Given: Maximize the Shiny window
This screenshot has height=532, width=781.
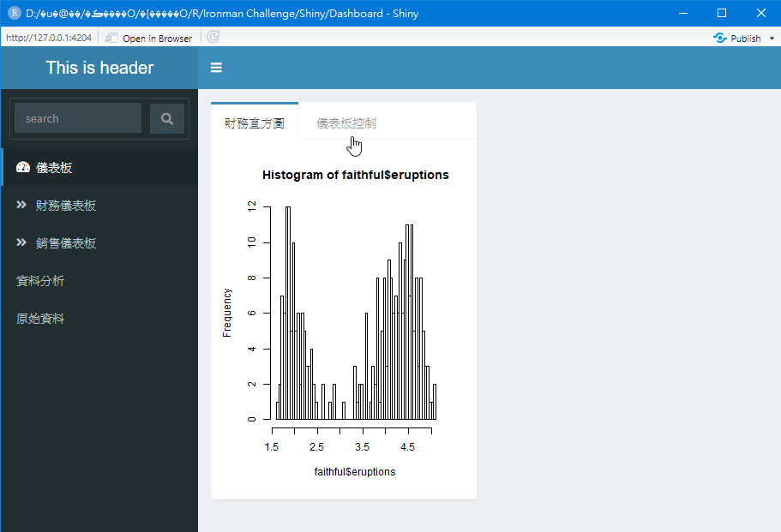Looking at the screenshot, I should pyautogui.click(x=722, y=14).
